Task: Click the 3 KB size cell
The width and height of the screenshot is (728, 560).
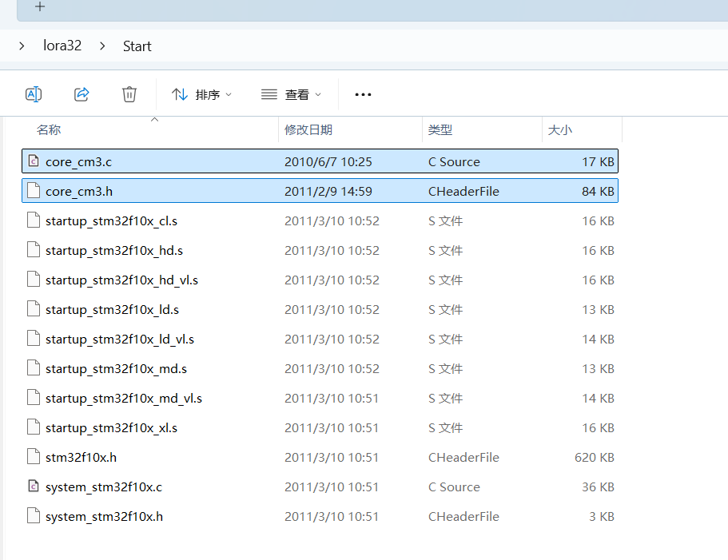Action: coord(602,517)
